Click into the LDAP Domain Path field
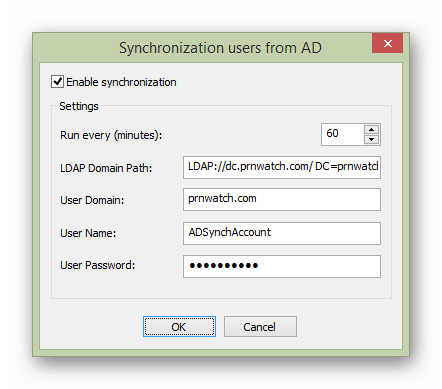442x389 pixels. 282,167
